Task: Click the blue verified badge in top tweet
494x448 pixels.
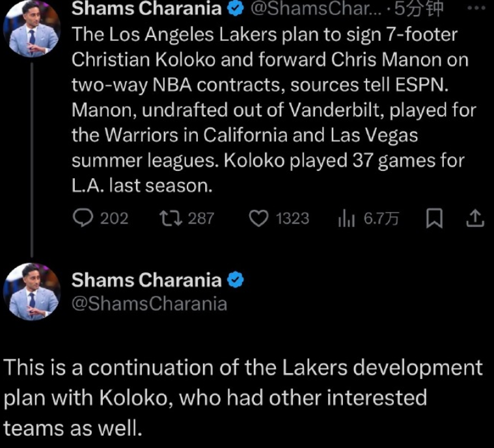Action: tap(236, 8)
